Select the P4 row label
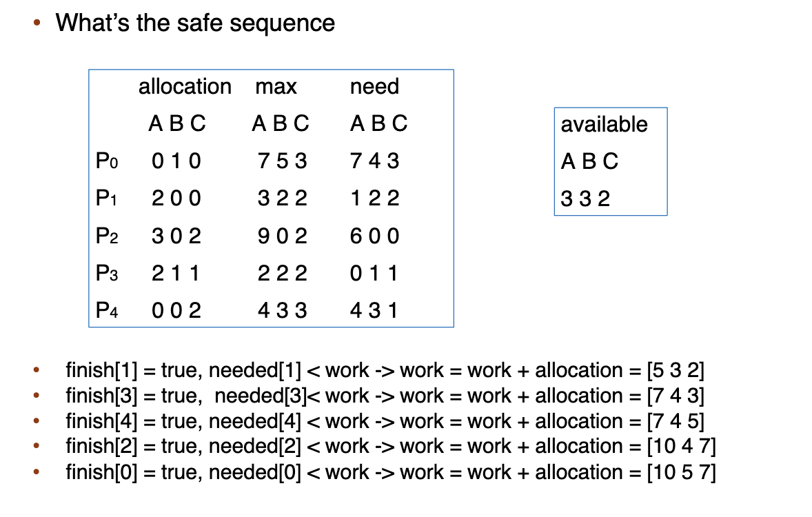The image size is (812, 517). [x=107, y=311]
